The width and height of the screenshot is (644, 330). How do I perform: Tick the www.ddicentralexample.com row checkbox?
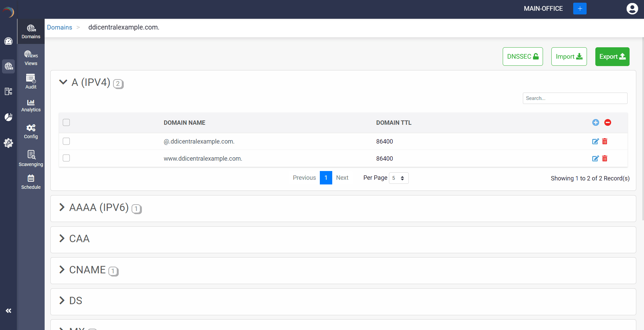pyautogui.click(x=66, y=158)
